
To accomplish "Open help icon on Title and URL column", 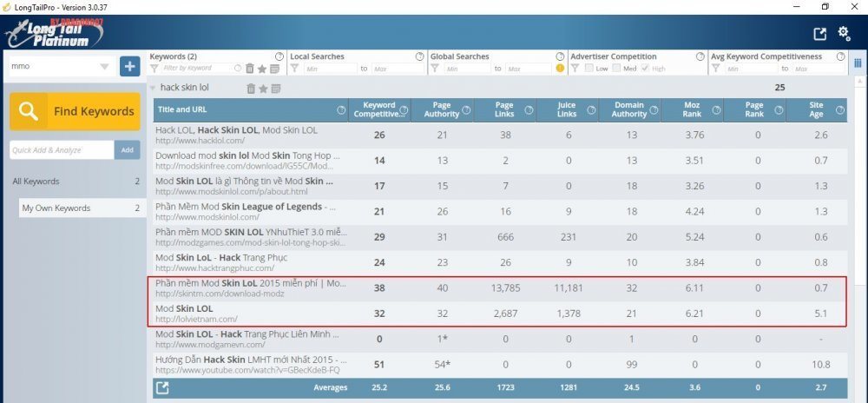I will (x=341, y=110).
